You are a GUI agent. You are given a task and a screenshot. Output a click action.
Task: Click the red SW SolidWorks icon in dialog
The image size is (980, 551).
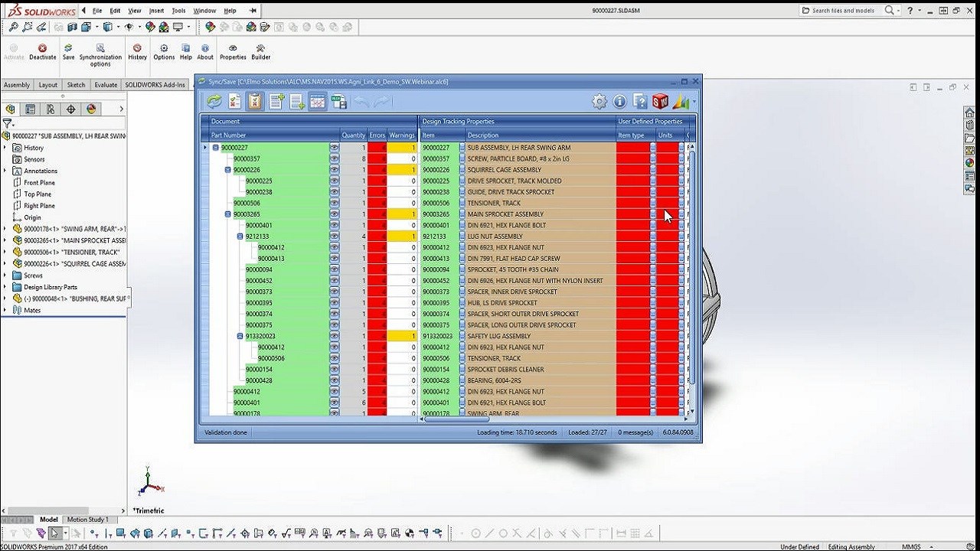click(660, 101)
